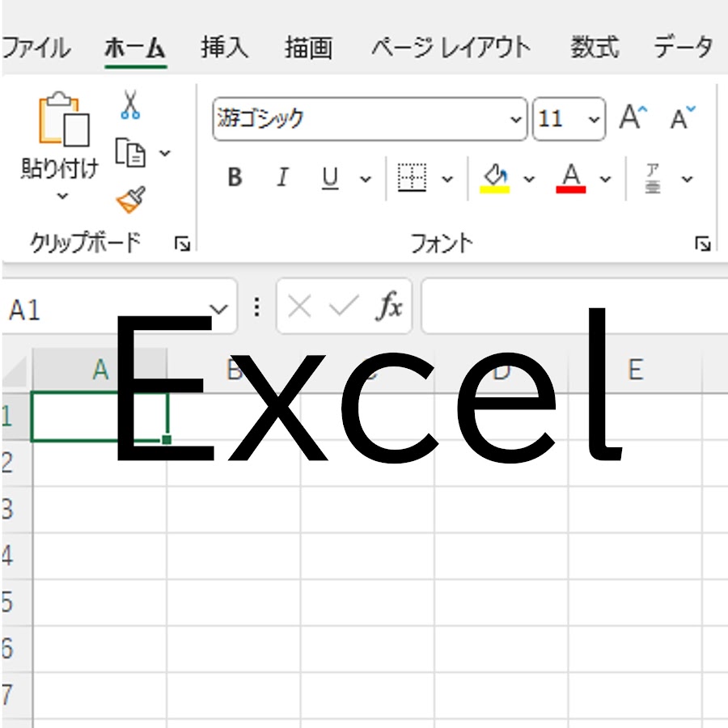Open font group dialog launcher
728x728 pixels.
(702, 243)
